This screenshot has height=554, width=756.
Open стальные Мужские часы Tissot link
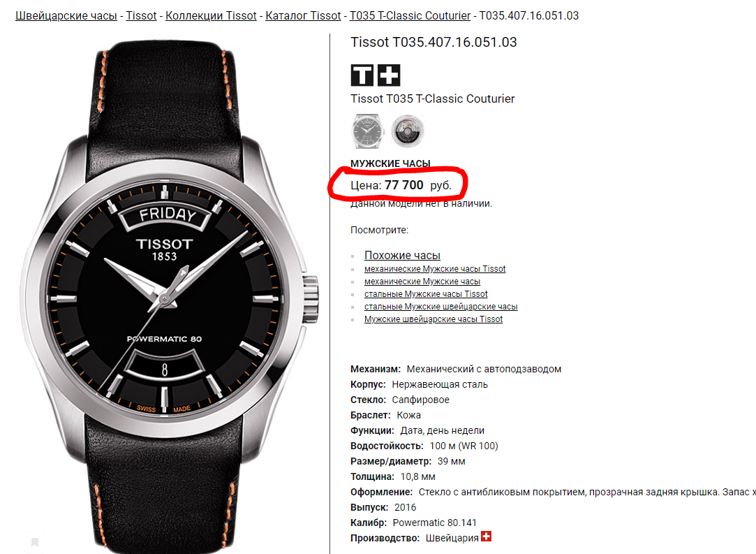click(426, 294)
